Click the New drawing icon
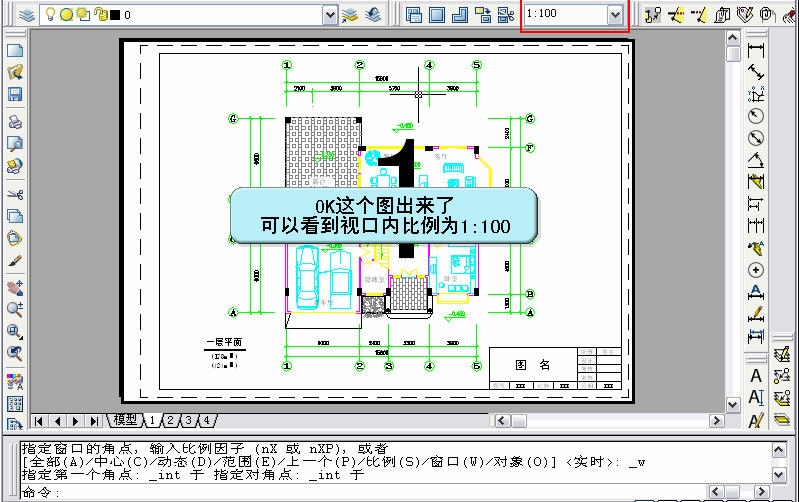Screen dimensions: 799x502 click(15, 50)
